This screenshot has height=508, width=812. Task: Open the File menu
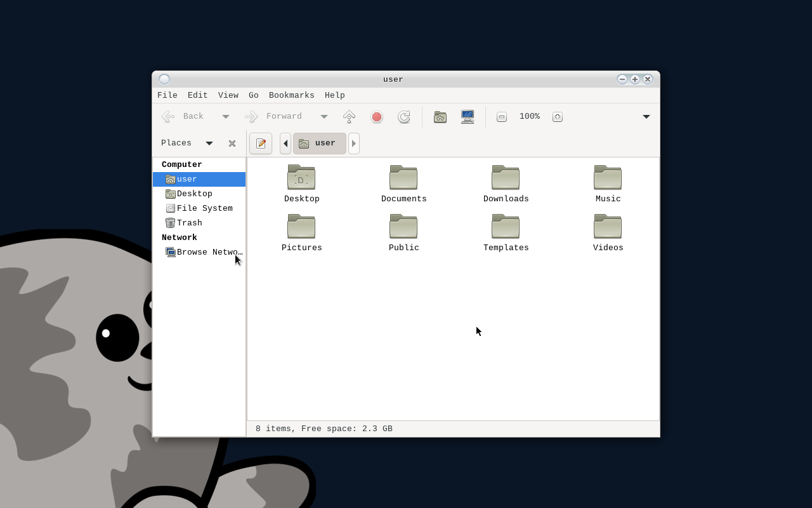click(x=167, y=95)
